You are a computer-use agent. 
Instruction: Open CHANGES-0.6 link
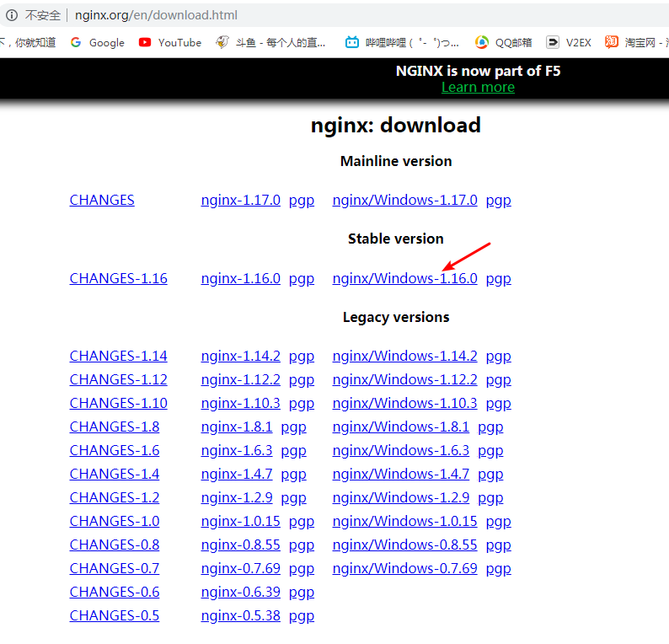115,593
